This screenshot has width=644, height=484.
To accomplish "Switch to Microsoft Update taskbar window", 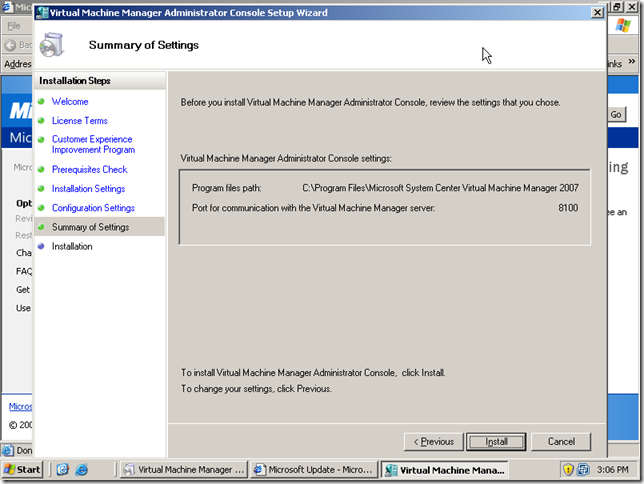I will [x=314, y=470].
